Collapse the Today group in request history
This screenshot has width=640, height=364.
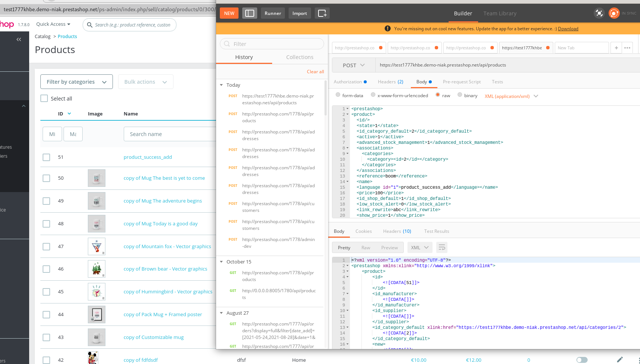(221, 85)
